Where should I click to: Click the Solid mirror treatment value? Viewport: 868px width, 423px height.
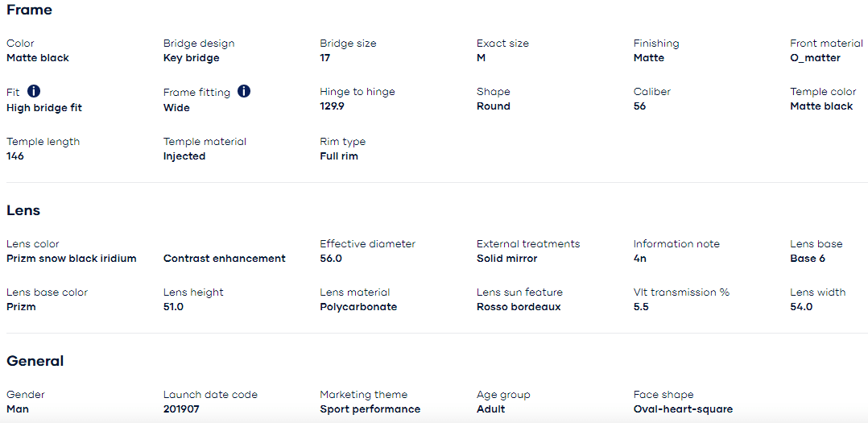click(506, 259)
